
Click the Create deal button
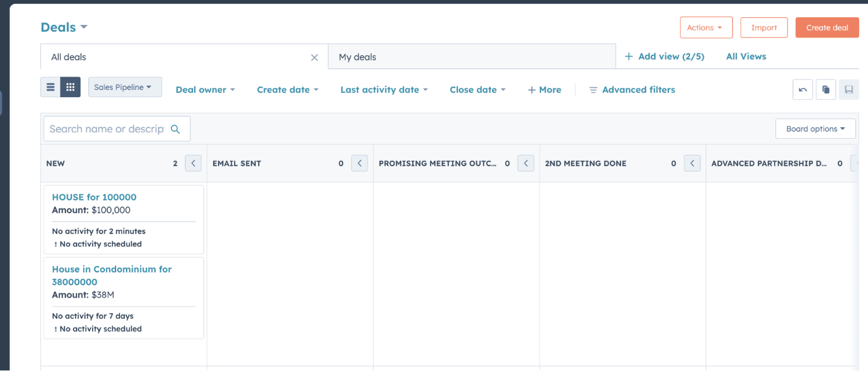point(827,27)
